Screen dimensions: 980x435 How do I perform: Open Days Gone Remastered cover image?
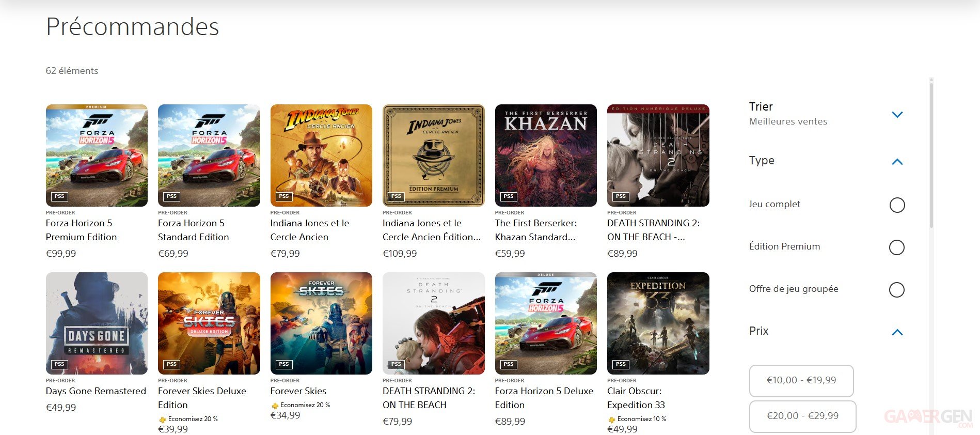click(97, 323)
